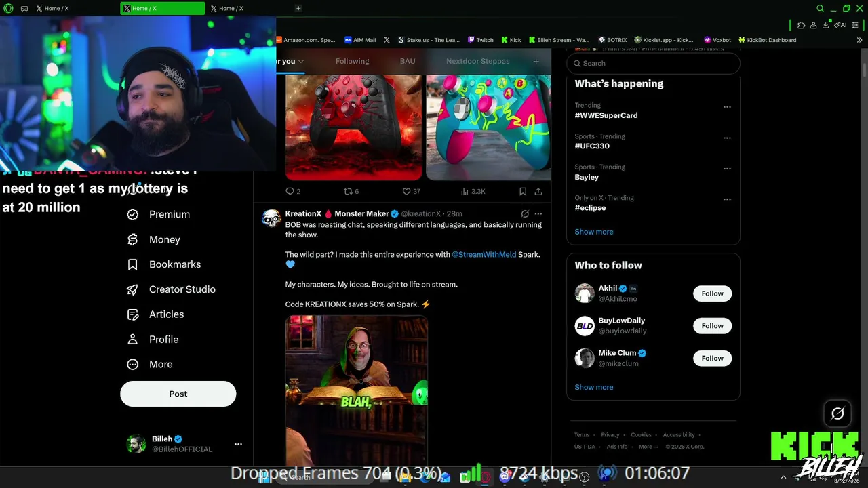Expand the For you tab dropdown chevron
Screen dimensions: 868x488
point(301,62)
